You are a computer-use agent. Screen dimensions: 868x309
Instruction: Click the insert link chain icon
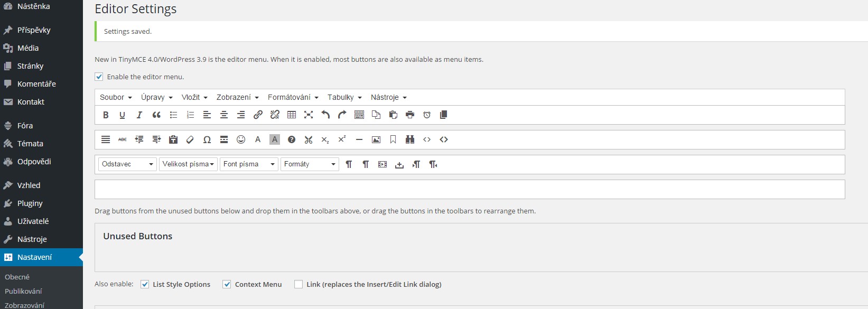pyautogui.click(x=258, y=115)
